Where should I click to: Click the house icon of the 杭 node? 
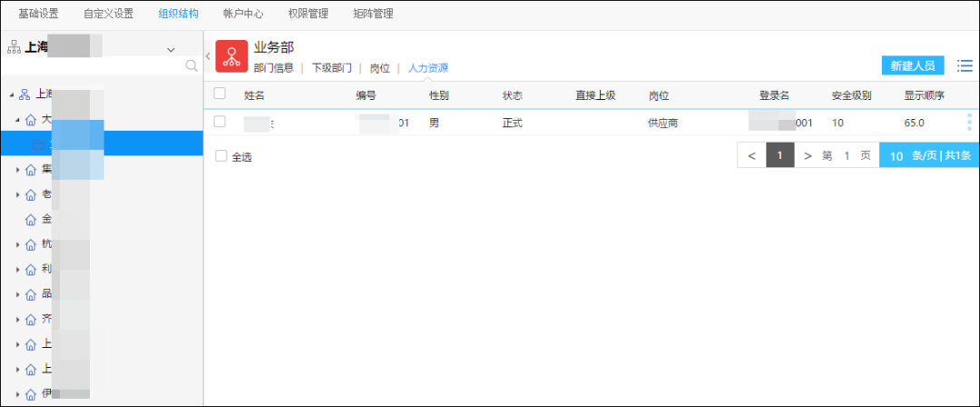tap(31, 244)
